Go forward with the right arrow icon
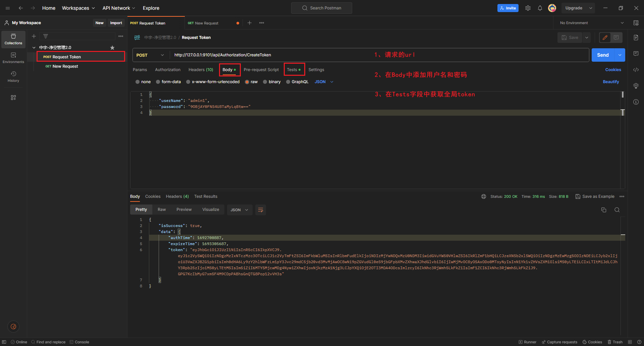644x346 pixels. [x=33, y=8]
